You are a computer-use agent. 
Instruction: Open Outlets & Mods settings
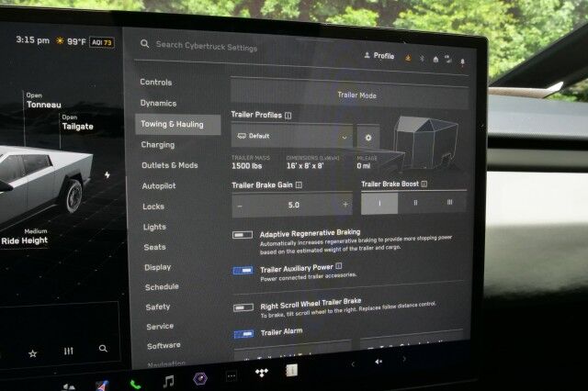(x=169, y=165)
